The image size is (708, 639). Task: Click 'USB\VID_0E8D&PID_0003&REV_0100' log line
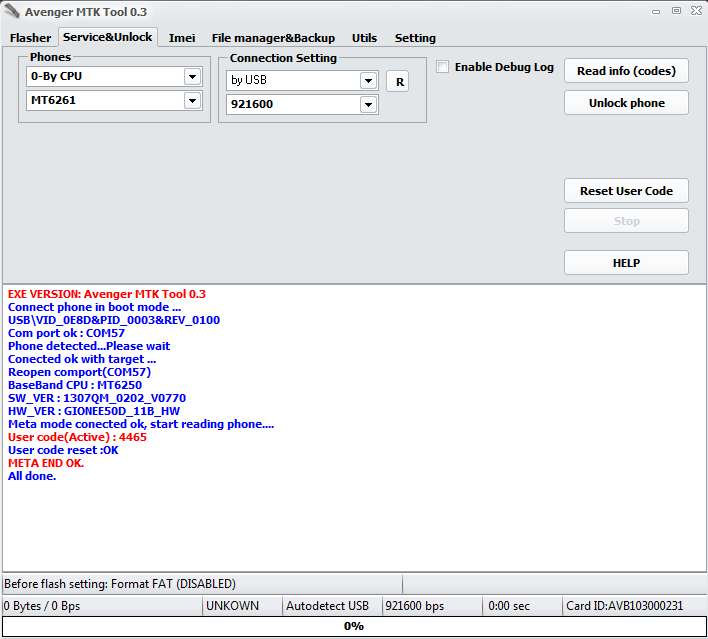click(114, 320)
